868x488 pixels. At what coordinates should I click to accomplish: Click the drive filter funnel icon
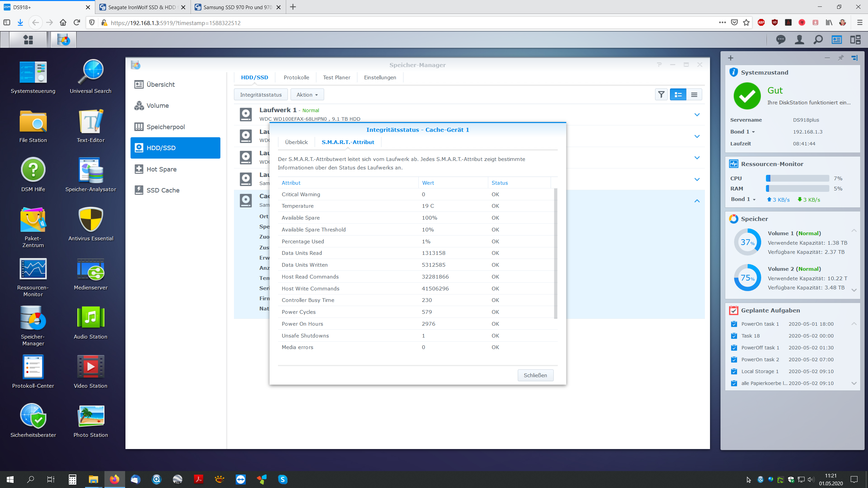point(661,95)
